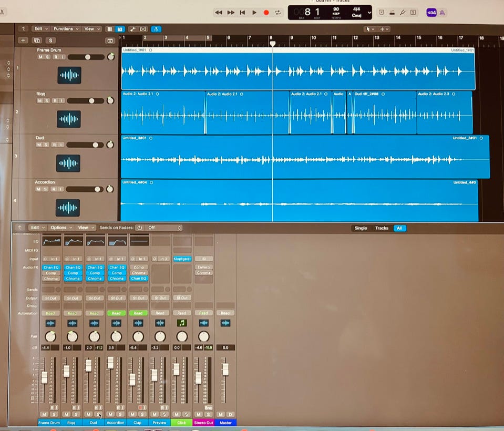The width and height of the screenshot is (504, 431).
Task: Click the global tracks button above the track headers
Action: pos(110,41)
